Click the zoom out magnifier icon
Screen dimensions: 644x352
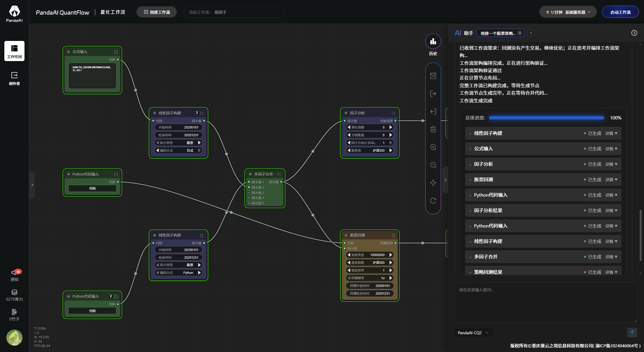[x=433, y=165]
